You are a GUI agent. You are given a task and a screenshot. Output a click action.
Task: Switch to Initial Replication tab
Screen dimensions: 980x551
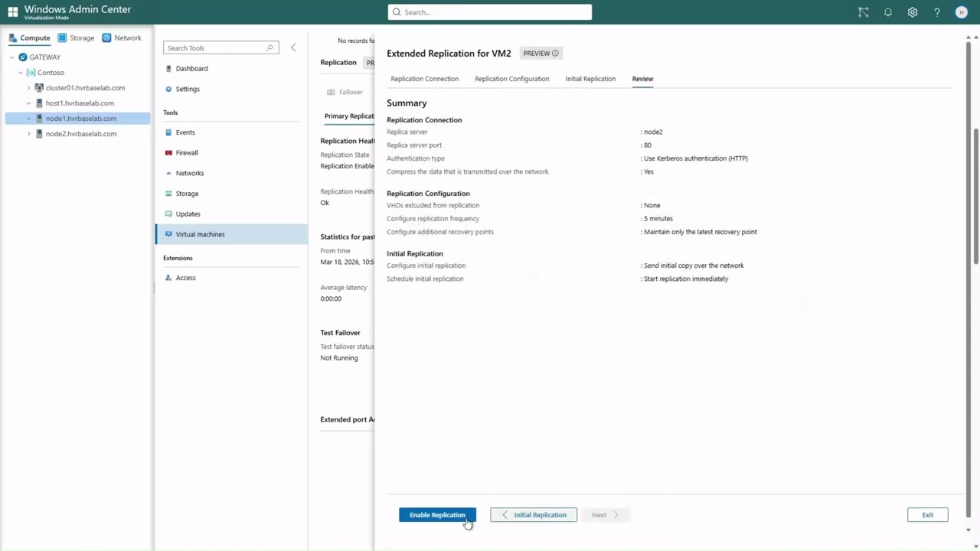tap(590, 79)
